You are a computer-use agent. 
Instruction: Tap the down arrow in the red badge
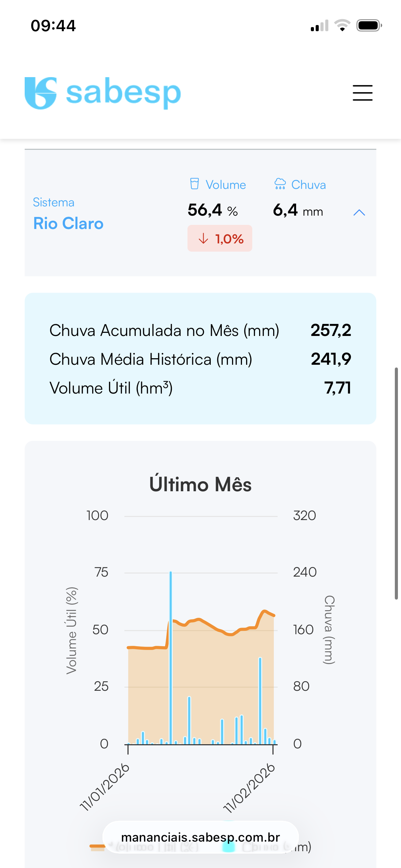point(204,239)
